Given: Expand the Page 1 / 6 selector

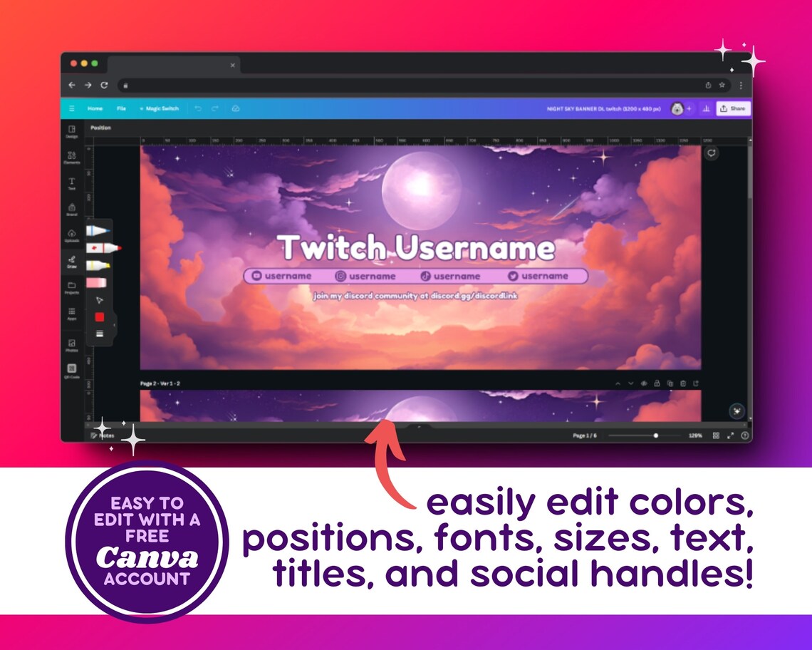Looking at the screenshot, I should click(585, 435).
